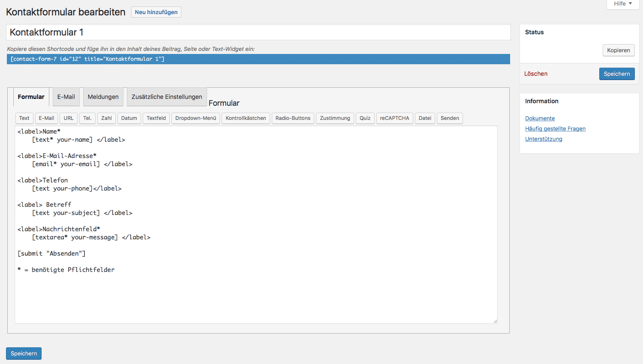Insert a Text field tag

tap(24, 118)
